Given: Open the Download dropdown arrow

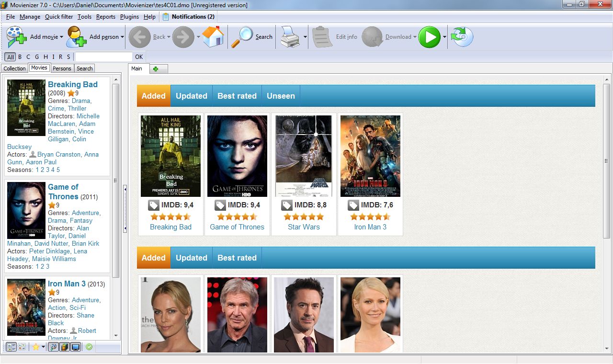Looking at the screenshot, I should [415, 37].
